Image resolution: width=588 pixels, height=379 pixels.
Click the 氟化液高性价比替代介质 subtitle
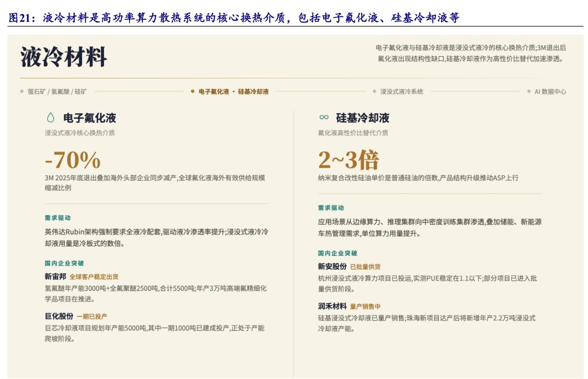[353, 133]
